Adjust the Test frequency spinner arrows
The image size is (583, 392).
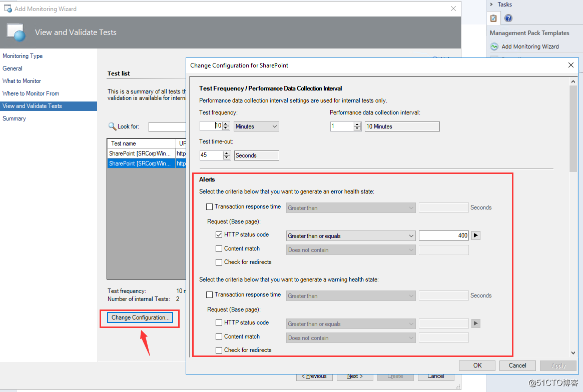225,126
